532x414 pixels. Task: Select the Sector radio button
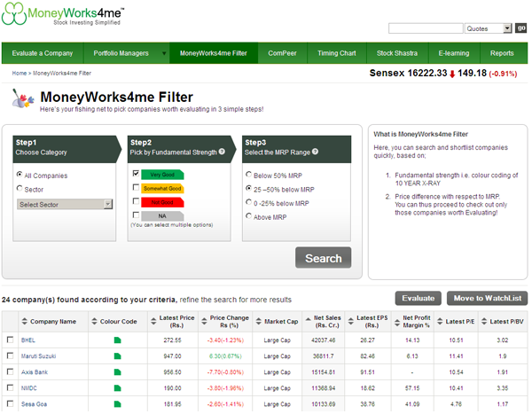click(x=20, y=188)
